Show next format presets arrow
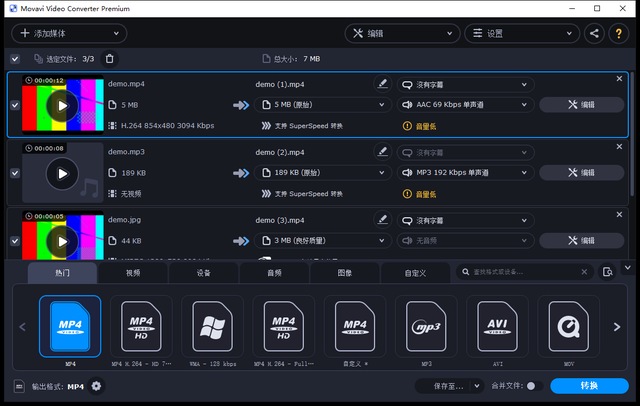The height and width of the screenshot is (406, 640). [617, 327]
